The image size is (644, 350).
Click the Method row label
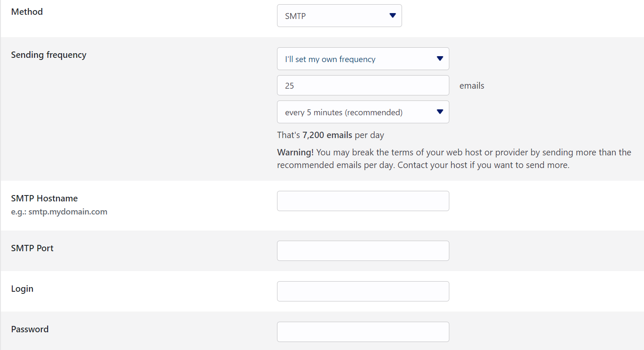coord(27,11)
